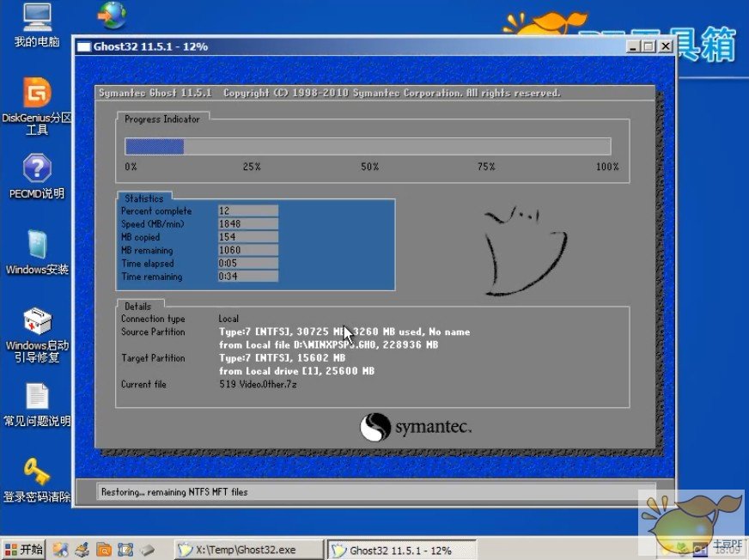Viewport: 749px width, 560px height.
Task: Click the MB remaining value 1060
Action: [248, 250]
